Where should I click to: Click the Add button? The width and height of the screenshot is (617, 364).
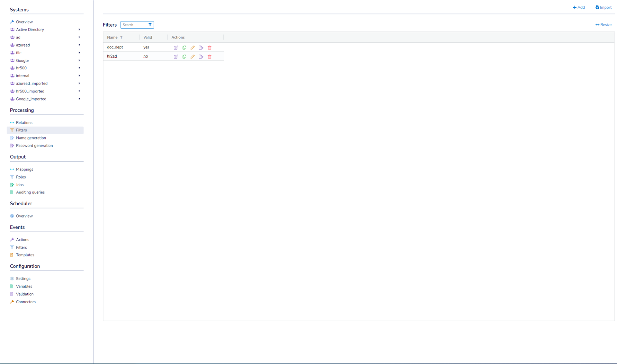point(579,7)
